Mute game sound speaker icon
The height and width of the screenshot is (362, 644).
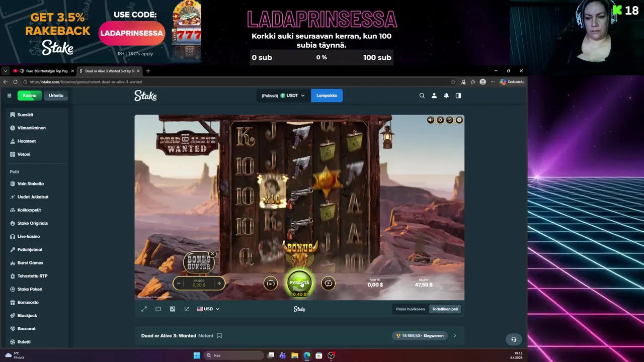click(x=431, y=120)
